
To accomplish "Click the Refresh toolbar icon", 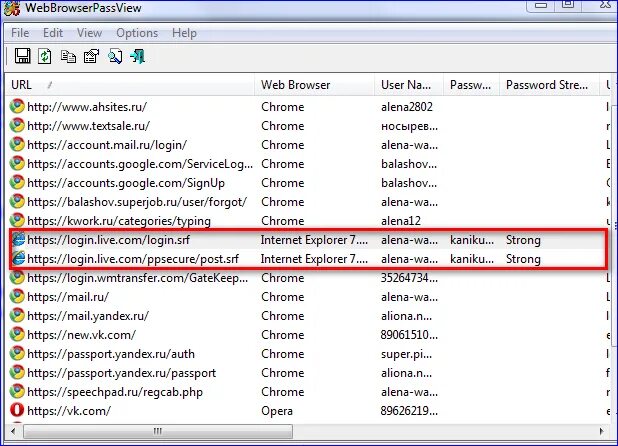I will 45,56.
